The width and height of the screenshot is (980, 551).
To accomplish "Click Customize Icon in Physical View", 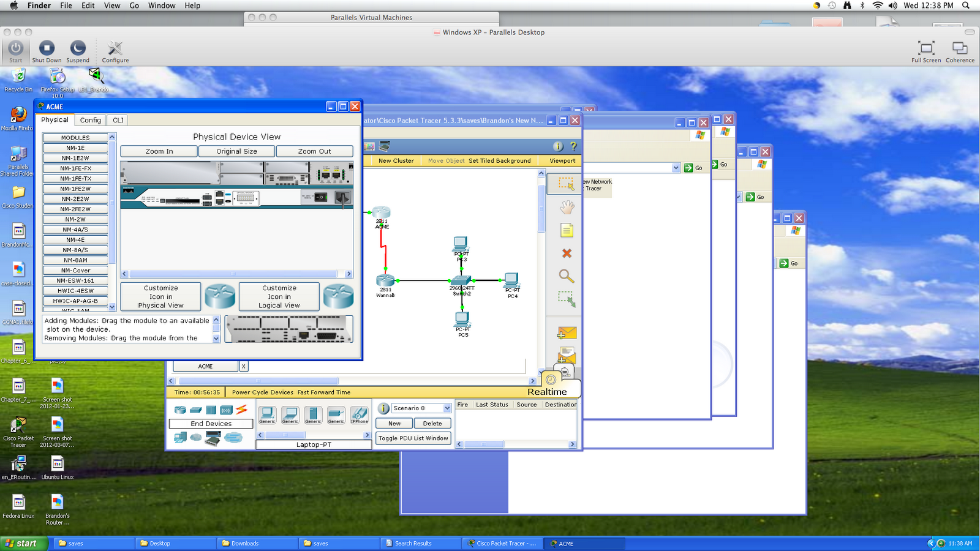I will [x=161, y=296].
